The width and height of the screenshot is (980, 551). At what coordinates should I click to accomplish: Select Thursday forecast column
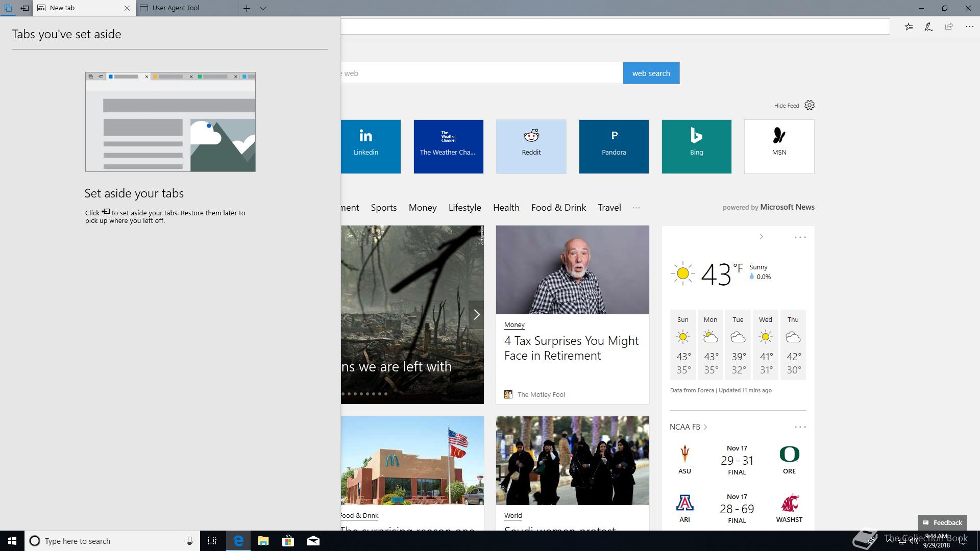pyautogui.click(x=793, y=345)
